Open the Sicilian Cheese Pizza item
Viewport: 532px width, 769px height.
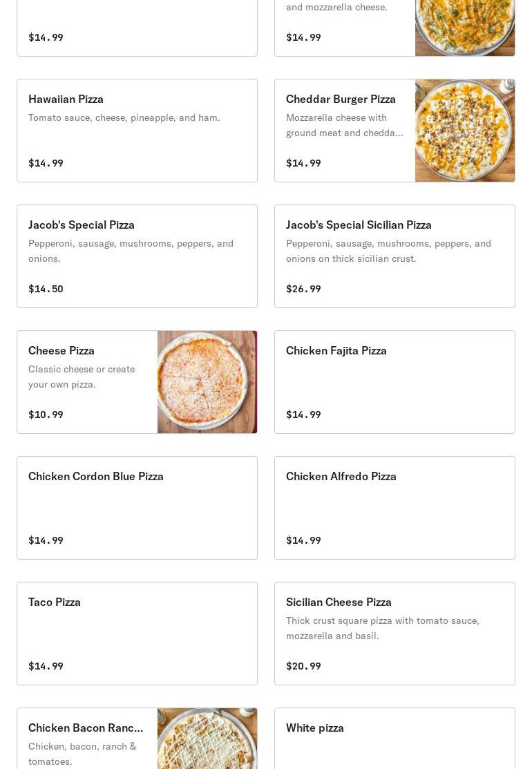tap(395, 633)
